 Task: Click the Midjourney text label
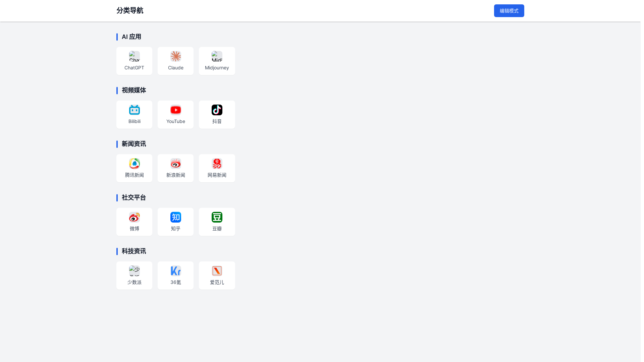tap(217, 68)
